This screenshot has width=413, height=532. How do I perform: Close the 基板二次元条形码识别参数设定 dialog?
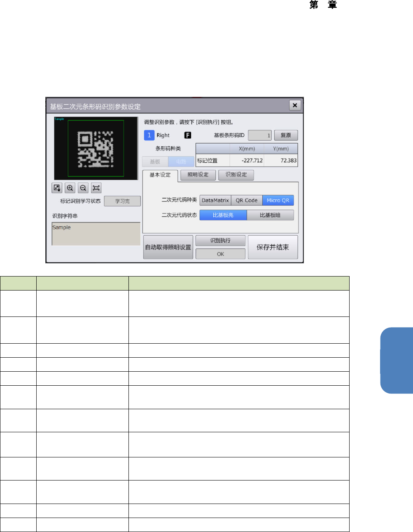pos(295,105)
